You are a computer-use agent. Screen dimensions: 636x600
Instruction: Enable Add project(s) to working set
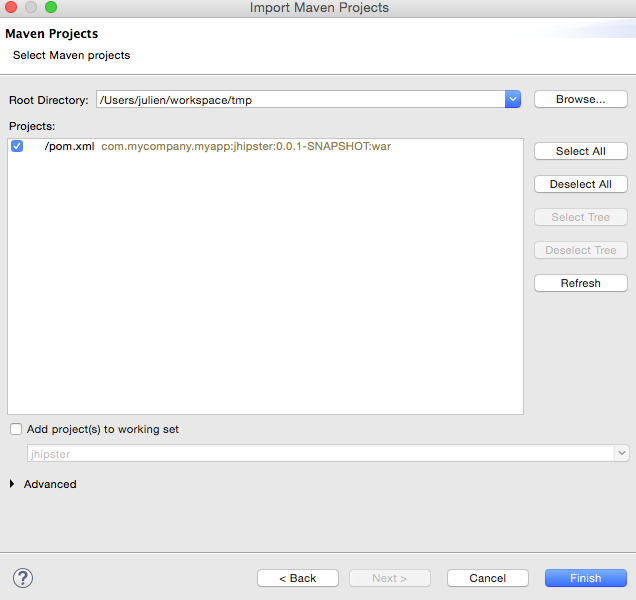[x=15, y=429]
